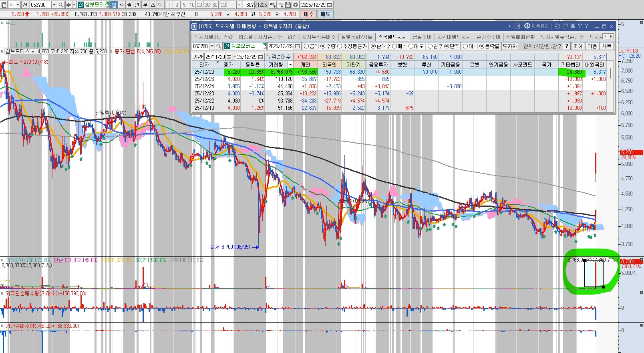The image size is (644, 353).
Task: Click the boxed m icon in title bar
Action: point(517,26)
